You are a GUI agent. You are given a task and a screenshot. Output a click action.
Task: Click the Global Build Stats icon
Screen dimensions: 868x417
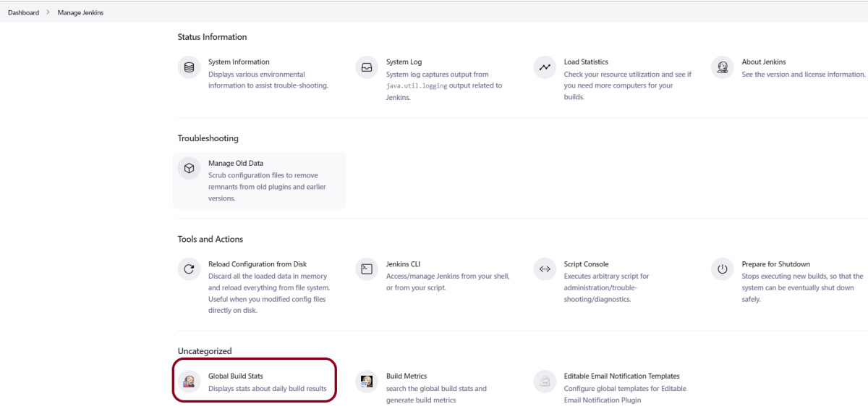tap(189, 382)
